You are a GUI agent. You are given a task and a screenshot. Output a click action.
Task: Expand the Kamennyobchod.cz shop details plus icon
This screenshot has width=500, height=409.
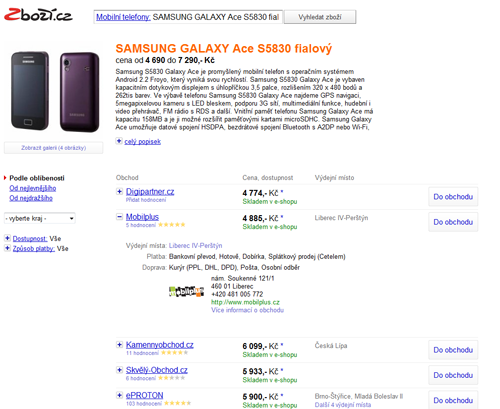(119, 345)
